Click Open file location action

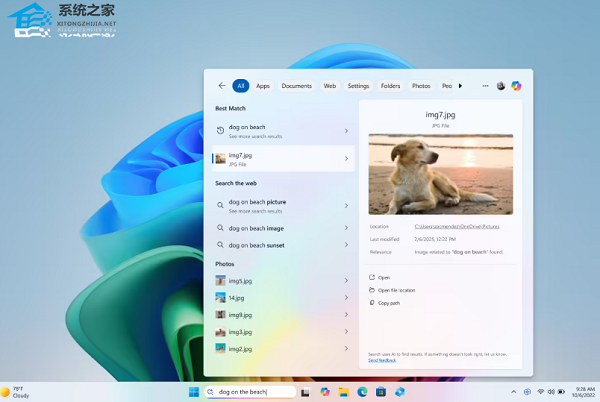[x=392, y=290]
